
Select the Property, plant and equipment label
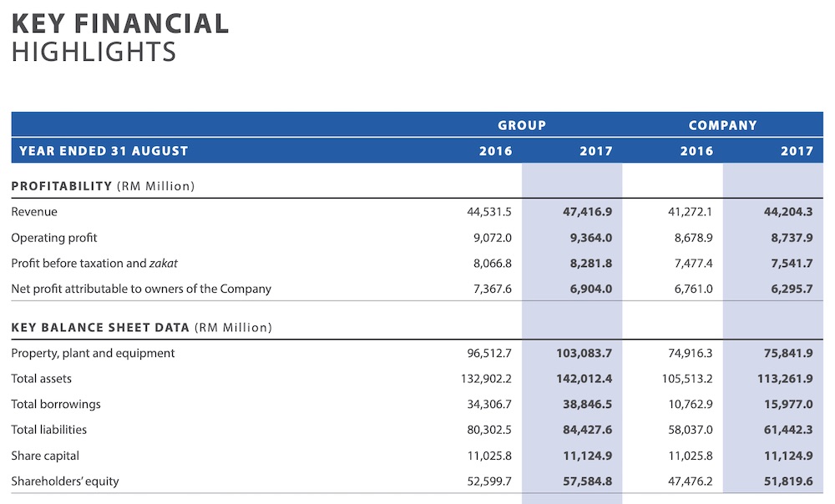coord(93,353)
